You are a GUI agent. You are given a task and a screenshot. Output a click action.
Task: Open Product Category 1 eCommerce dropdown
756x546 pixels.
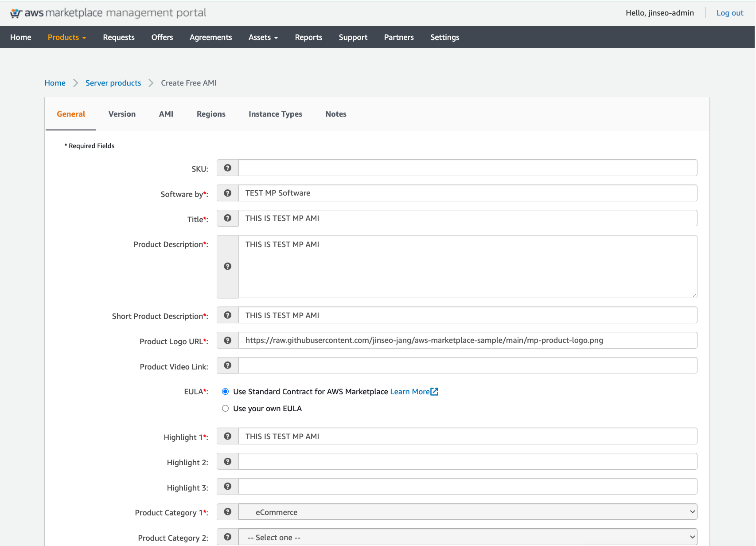point(468,512)
